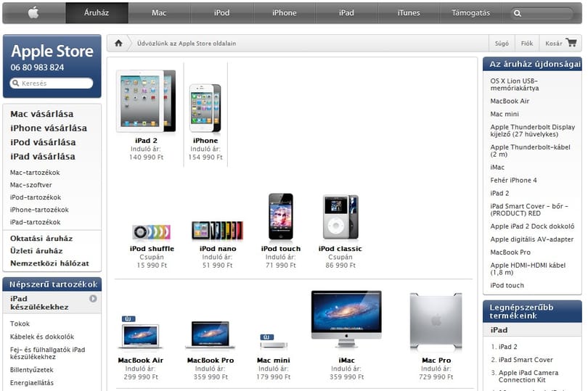Open the Billentyűzetek link

[31, 370]
